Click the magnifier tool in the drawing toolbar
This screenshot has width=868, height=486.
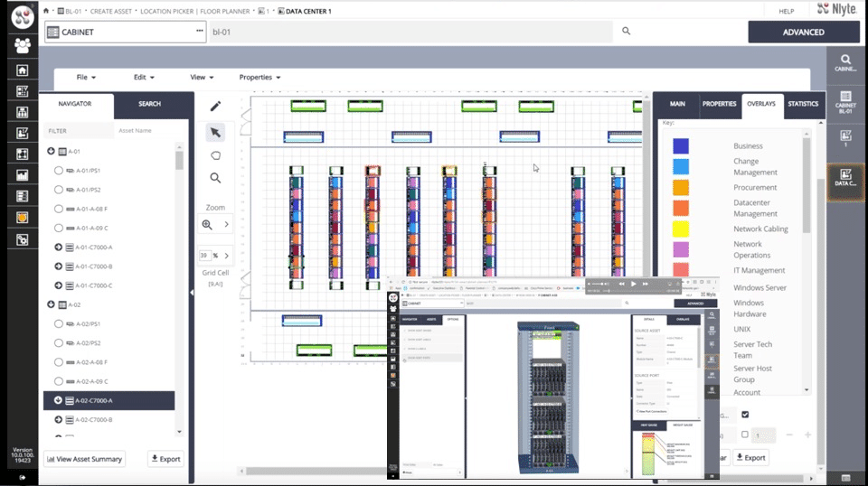point(215,178)
